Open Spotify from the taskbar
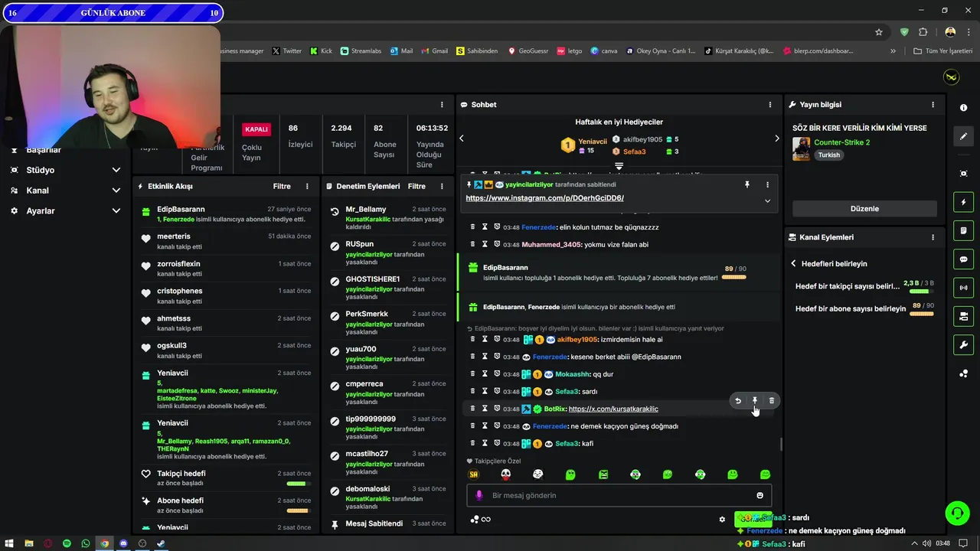The width and height of the screenshot is (980, 551). pos(67,543)
